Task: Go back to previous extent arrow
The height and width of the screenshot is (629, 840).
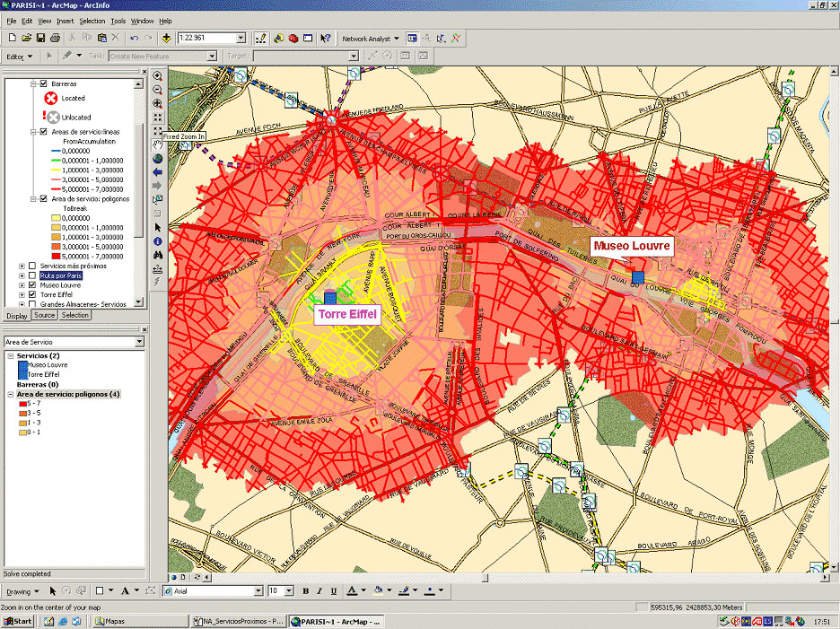Action: [x=158, y=171]
